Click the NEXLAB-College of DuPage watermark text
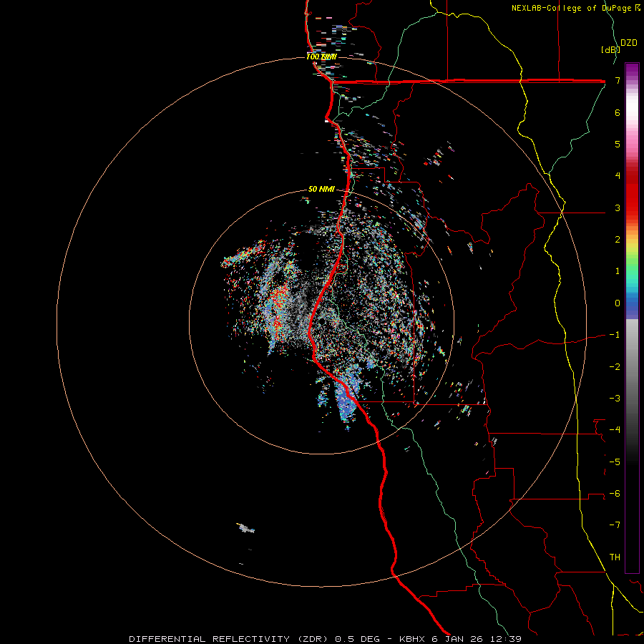 coord(575,8)
